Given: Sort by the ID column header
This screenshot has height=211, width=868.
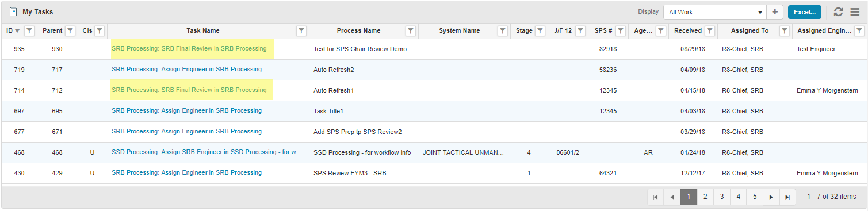Looking at the screenshot, I should (x=10, y=31).
